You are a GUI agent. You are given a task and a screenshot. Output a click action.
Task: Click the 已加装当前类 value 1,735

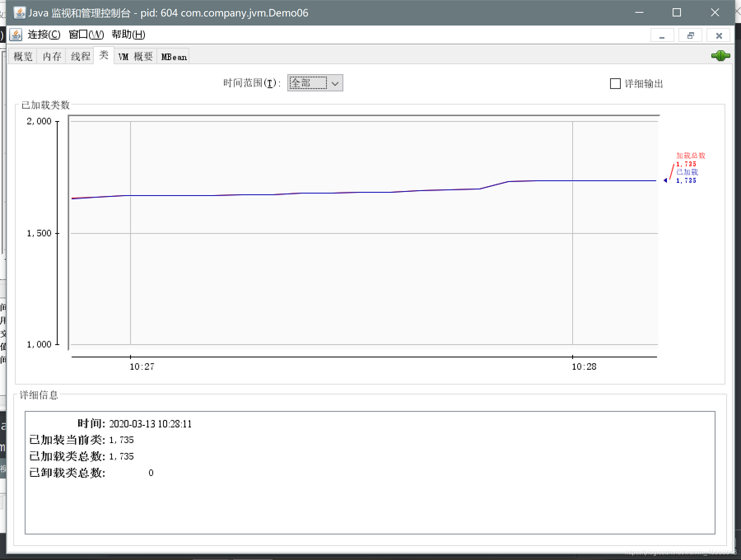[x=121, y=440]
